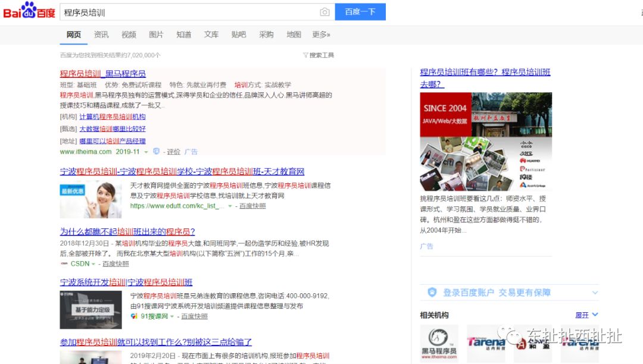
Task: Select the 网页 tab
Action: click(74, 35)
